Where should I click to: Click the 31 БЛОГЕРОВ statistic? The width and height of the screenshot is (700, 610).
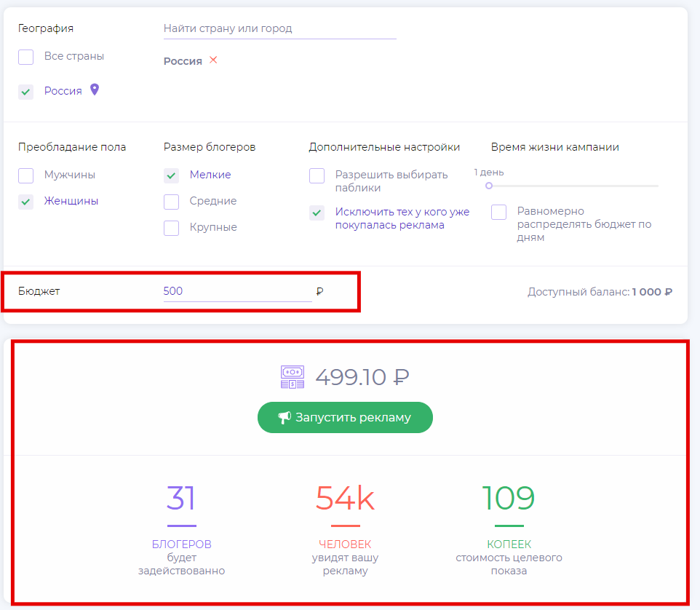[181, 499]
